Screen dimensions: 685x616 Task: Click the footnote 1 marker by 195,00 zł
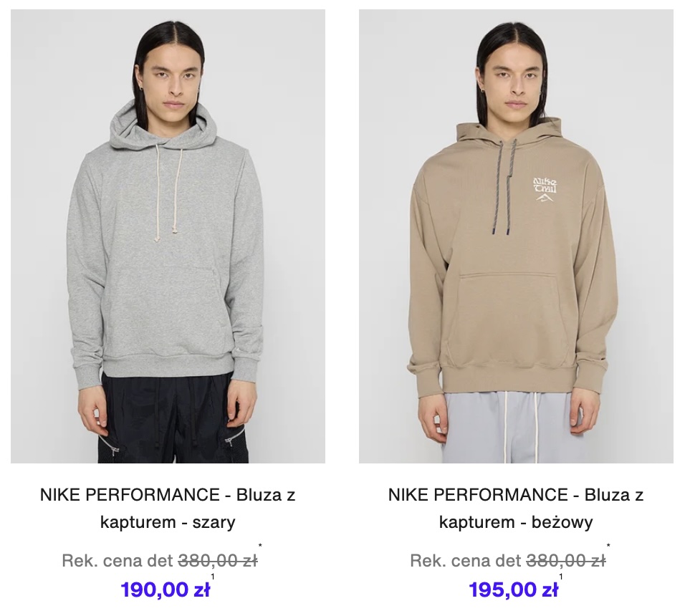click(x=561, y=577)
